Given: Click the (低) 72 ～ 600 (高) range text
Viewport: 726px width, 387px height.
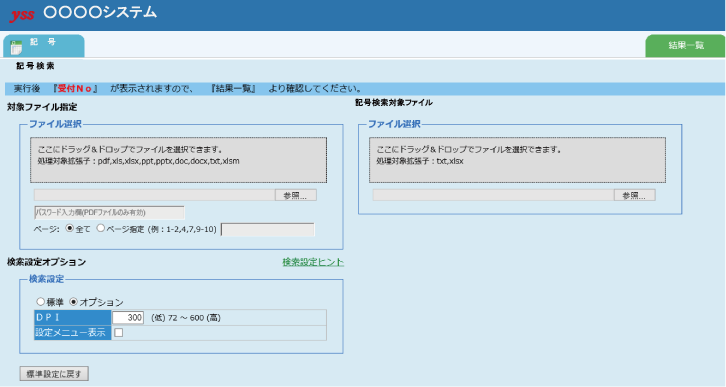Looking at the screenshot, I should [186, 318].
